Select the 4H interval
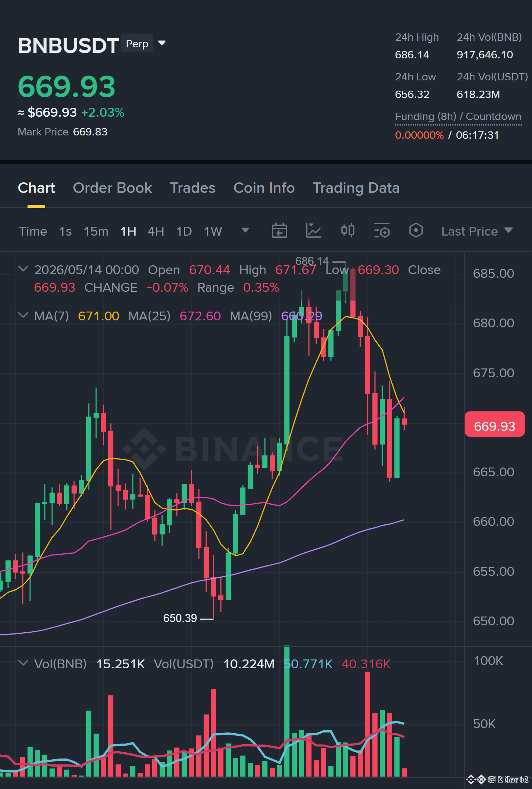The image size is (532, 789). tap(156, 231)
